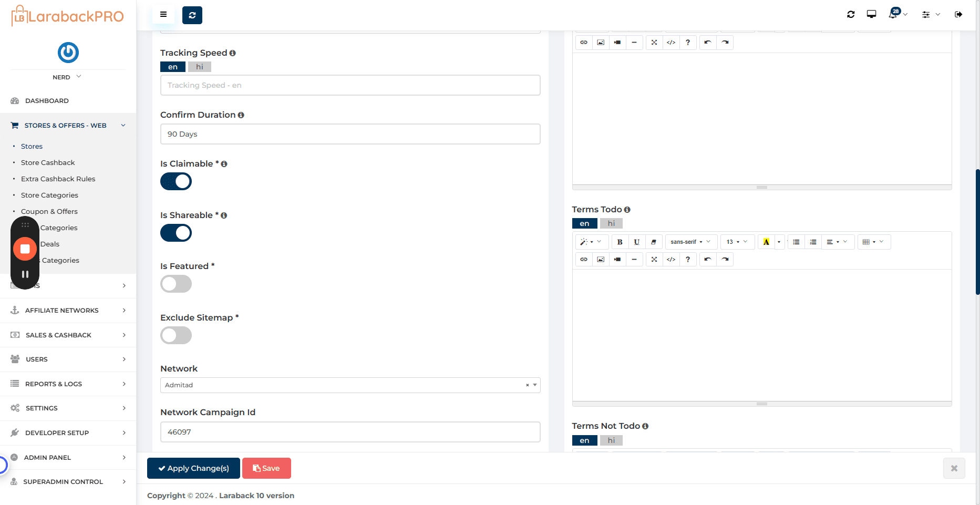Click the stop recording button
980x505 pixels.
[25, 249]
